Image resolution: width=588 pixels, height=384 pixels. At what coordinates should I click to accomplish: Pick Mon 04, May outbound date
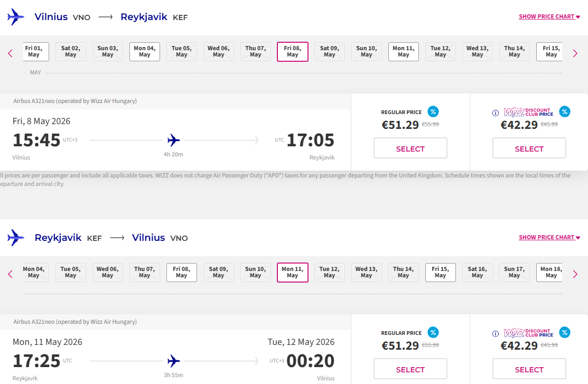[x=145, y=52]
